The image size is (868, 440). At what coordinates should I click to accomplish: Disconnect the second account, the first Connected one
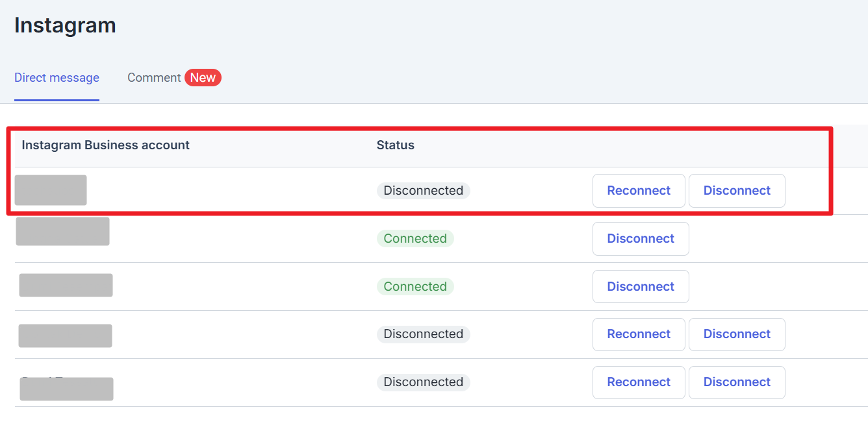(641, 239)
